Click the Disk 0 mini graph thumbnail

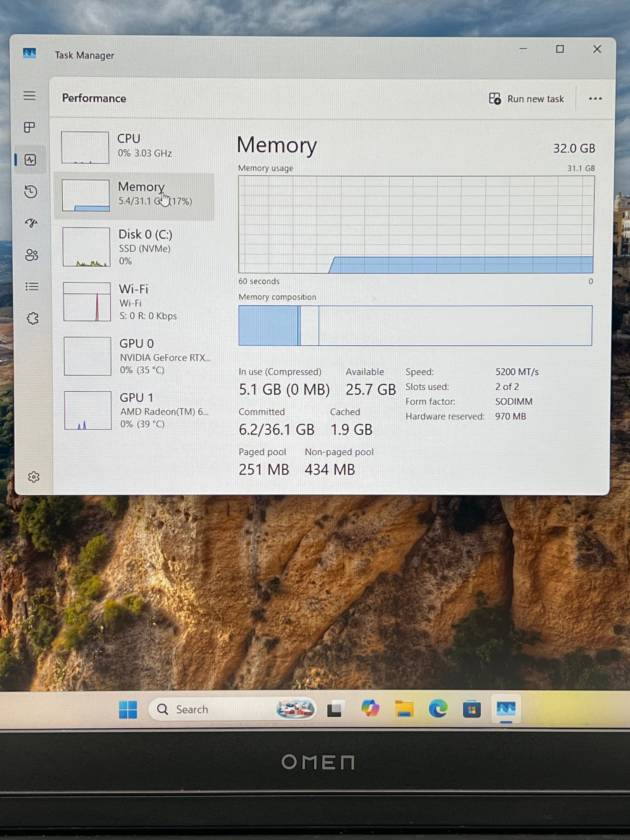click(x=86, y=247)
